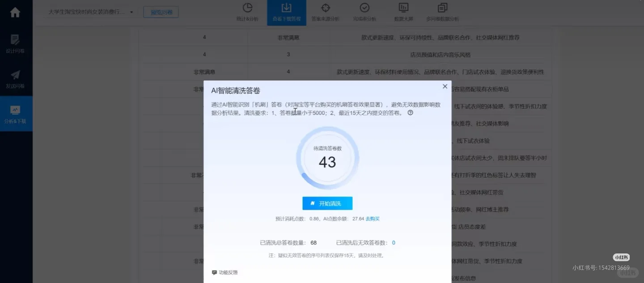Go to homepage via the home icon

[16, 13]
